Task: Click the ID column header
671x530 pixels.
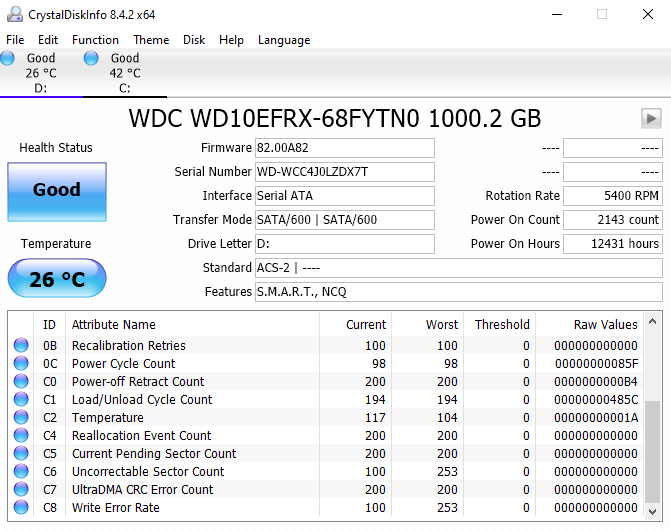Action: tap(49, 325)
